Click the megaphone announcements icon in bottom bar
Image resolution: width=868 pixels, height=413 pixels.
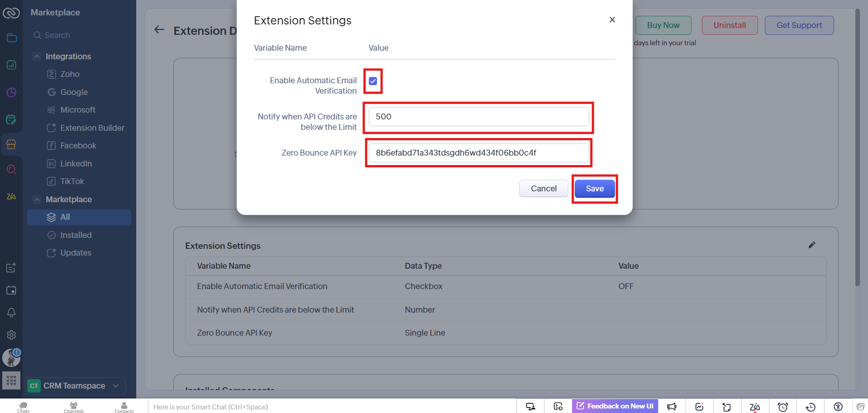coord(672,406)
